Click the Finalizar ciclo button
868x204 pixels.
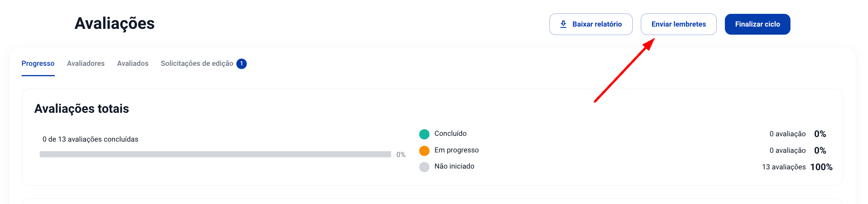pos(758,24)
